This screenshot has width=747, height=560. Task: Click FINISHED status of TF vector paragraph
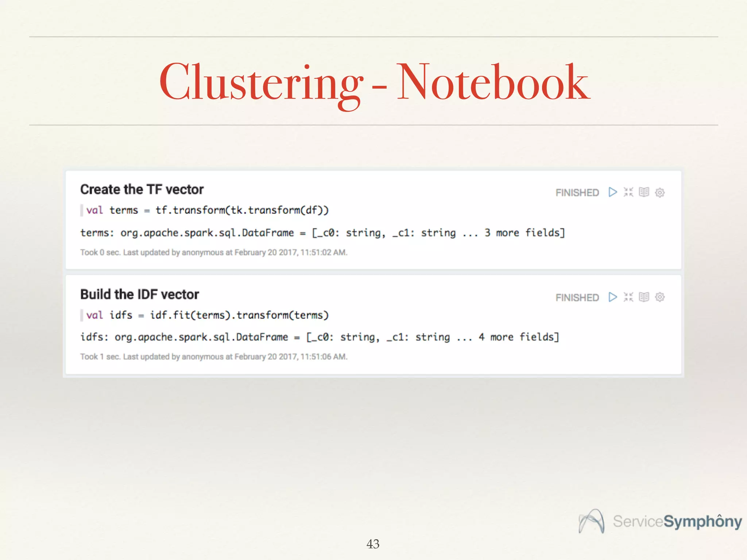pyautogui.click(x=577, y=192)
